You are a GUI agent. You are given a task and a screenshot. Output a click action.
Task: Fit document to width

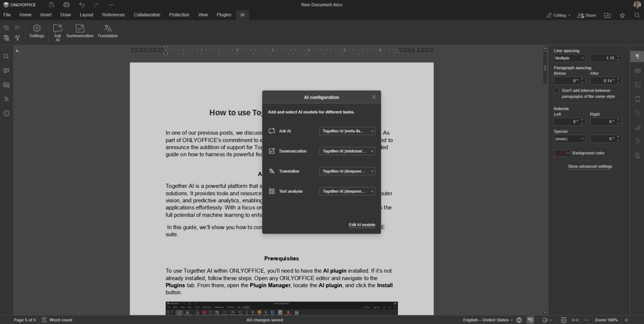(575, 320)
